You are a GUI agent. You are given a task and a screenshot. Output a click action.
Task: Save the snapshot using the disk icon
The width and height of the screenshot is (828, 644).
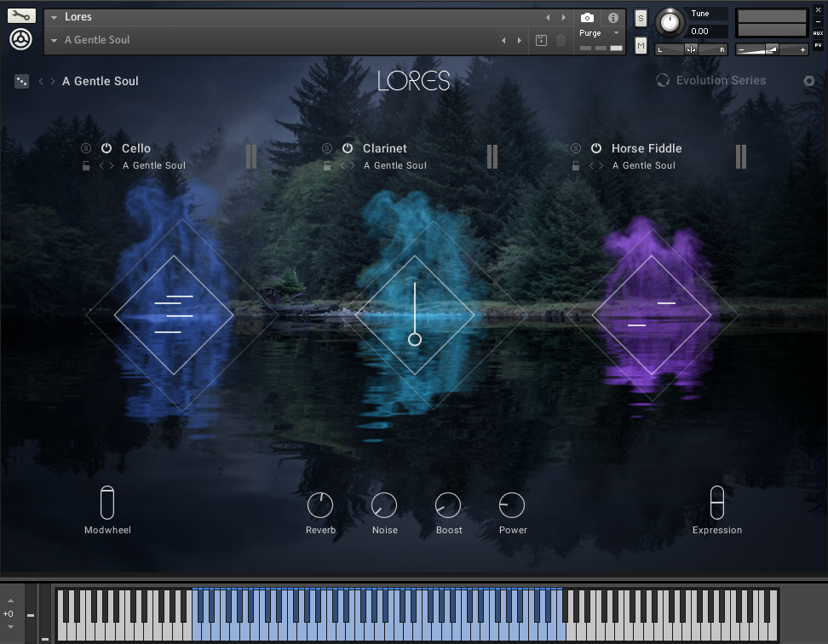pos(541,40)
